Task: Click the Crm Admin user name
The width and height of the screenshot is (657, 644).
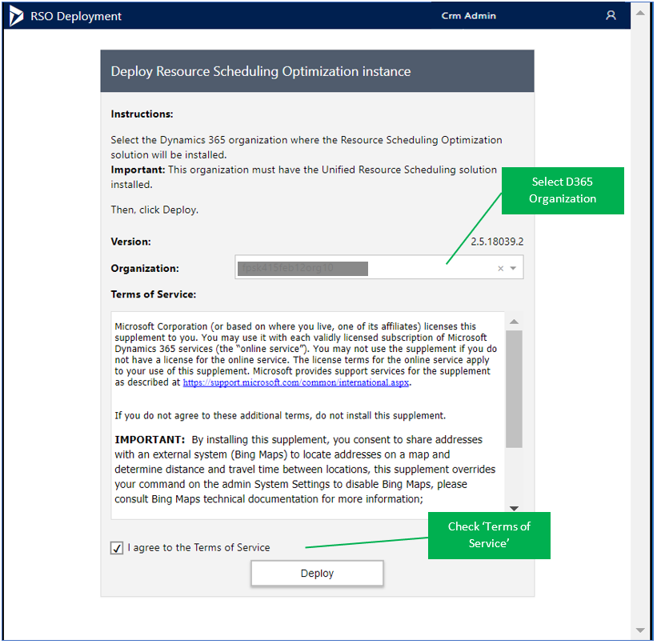Action: pyautogui.click(x=468, y=16)
